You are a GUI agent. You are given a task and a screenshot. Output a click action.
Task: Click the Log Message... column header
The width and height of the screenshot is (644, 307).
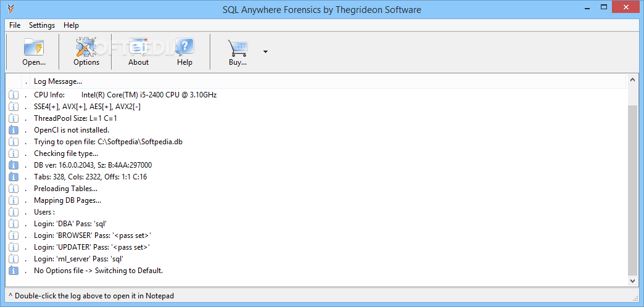pyautogui.click(x=58, y=81)
